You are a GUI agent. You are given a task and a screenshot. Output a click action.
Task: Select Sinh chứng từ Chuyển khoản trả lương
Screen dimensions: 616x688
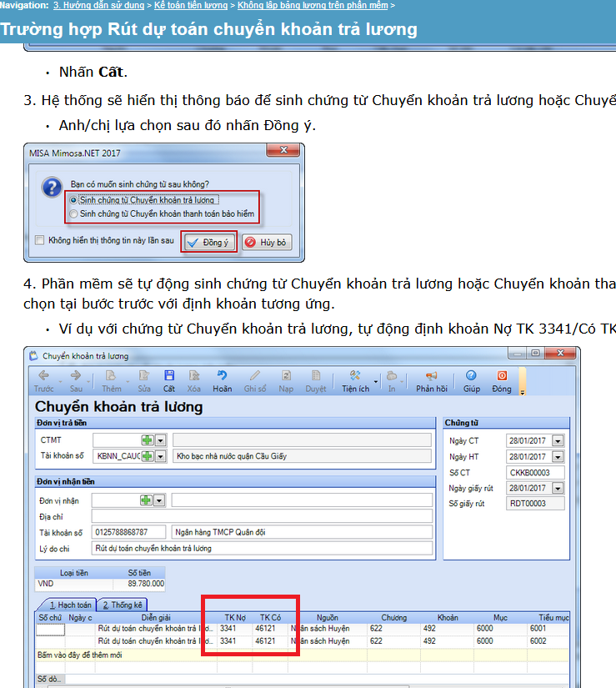(x=73, y=200)
